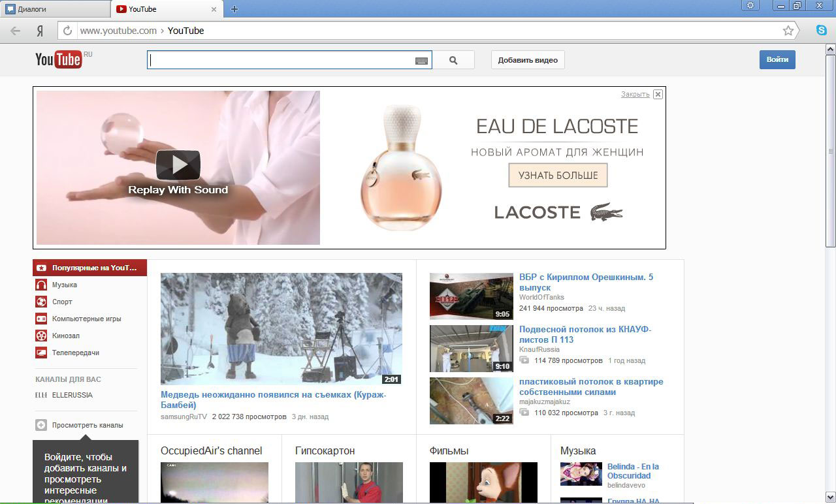
Task: Play the Replay With Sound ad video
Action: (x=178, y=165)
